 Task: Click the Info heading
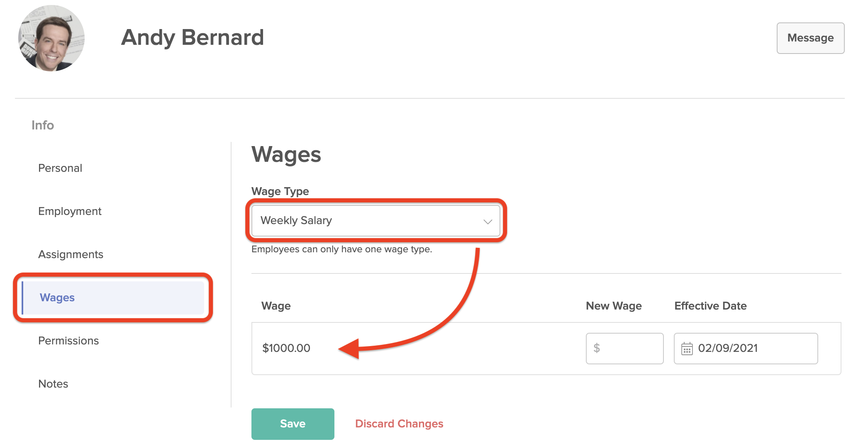[x=43, y=125]
